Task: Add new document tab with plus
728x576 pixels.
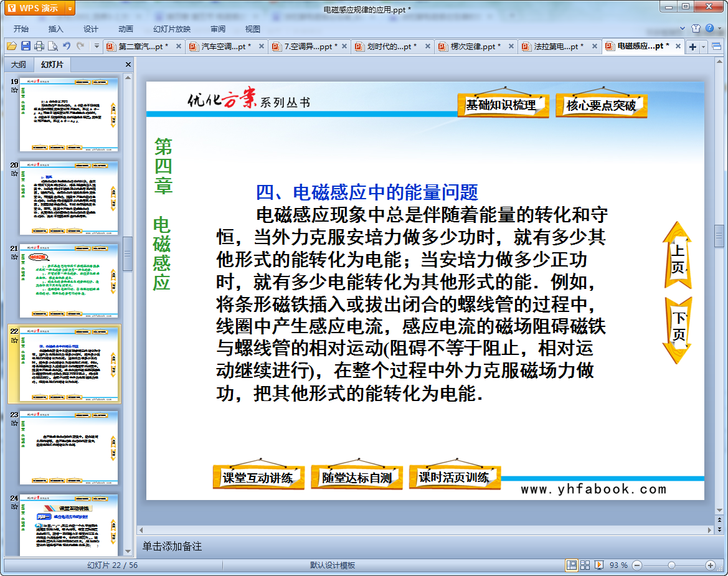Action: click(693, 47)
